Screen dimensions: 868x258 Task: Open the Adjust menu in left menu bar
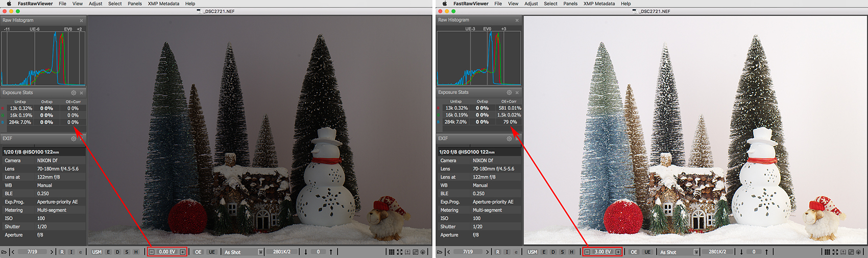click(x=95, y=4)
